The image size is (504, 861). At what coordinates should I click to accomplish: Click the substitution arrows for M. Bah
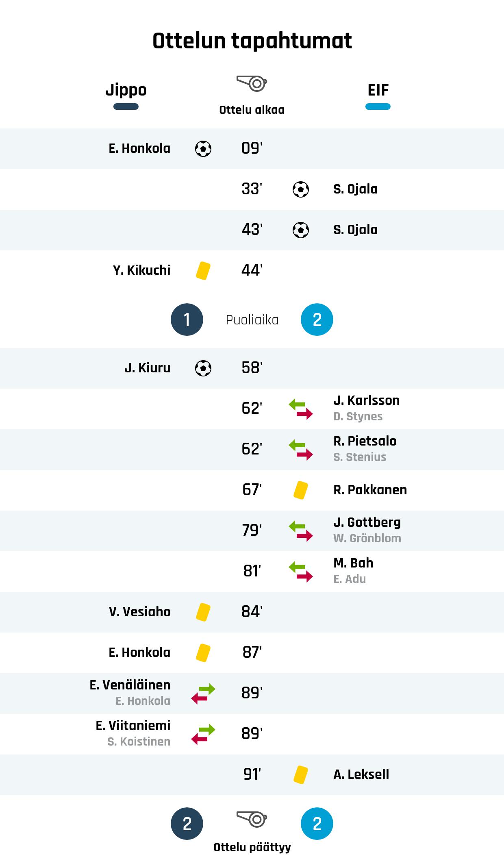coord(301,572)
